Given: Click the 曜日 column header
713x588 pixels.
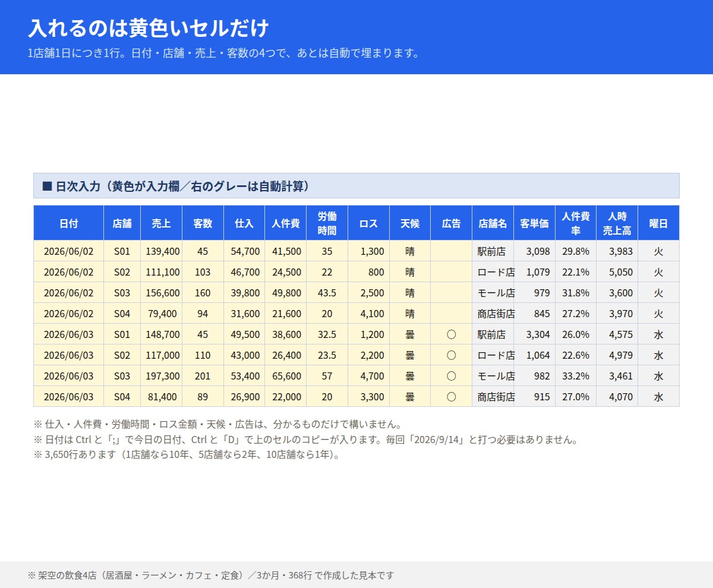Looking at the screenshot, I should [658, 223].
